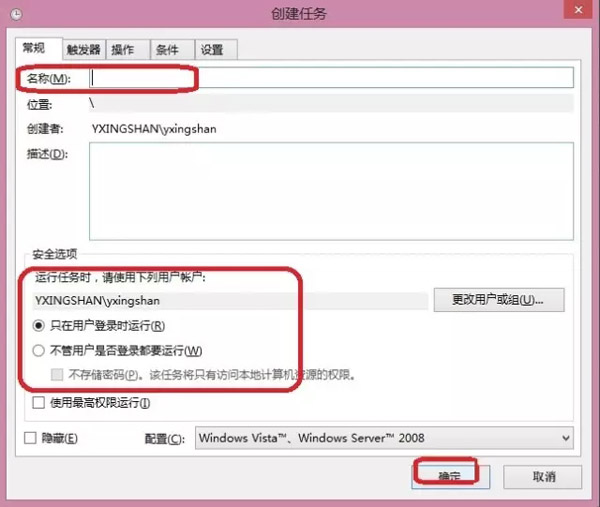Open the 配置 dropdown list
The height and width of the screenshot is (507, 600).
(x=384, y=438)
